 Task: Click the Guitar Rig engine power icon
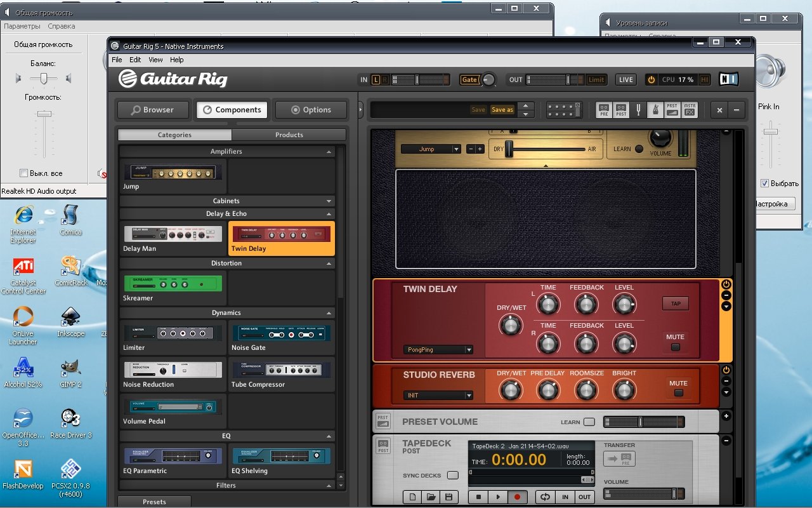[x=651, y=79]
